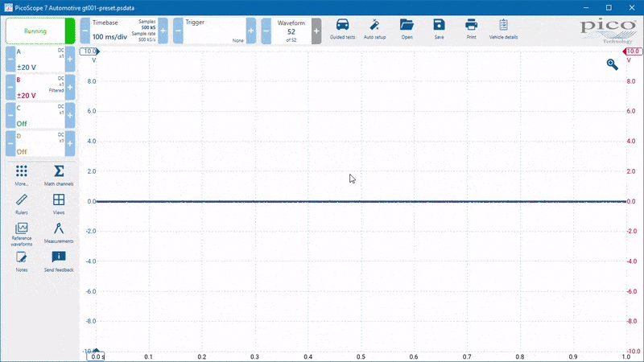Image resolution: width=644 pixels, height=362 pixels.
Task: Increase Channel B input range
Action: pos(70,88)
